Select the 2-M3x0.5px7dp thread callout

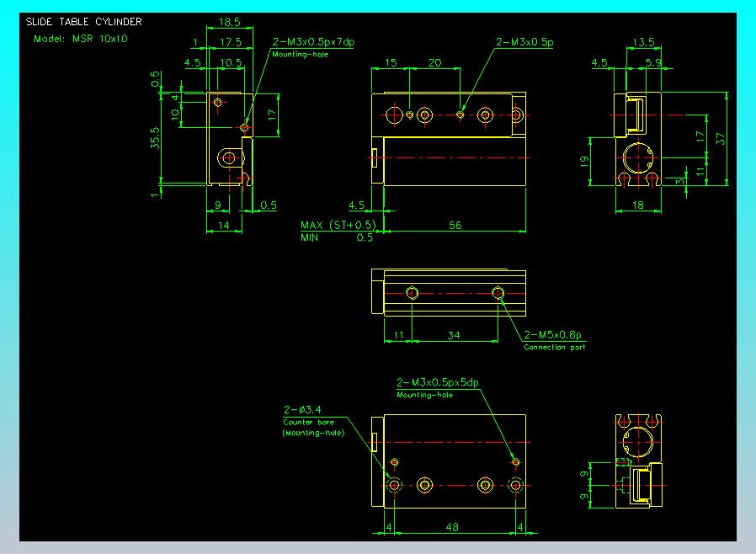click(313, 42)
